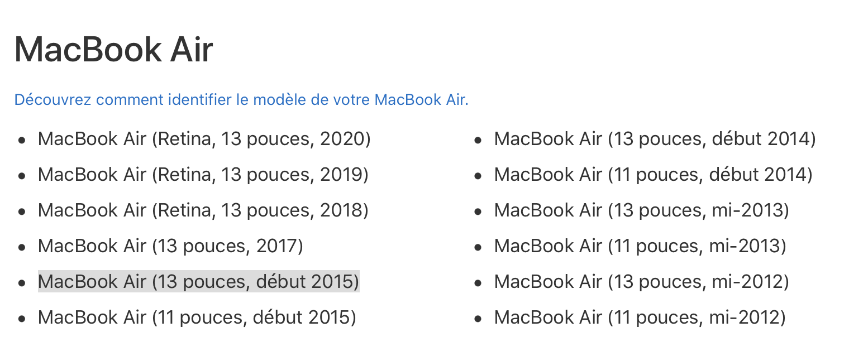Choose MacBook Air (13 pouces, mi-2013)
This screenshot has height=356, width=868.
pyautogui.click(x=641, y=210)
